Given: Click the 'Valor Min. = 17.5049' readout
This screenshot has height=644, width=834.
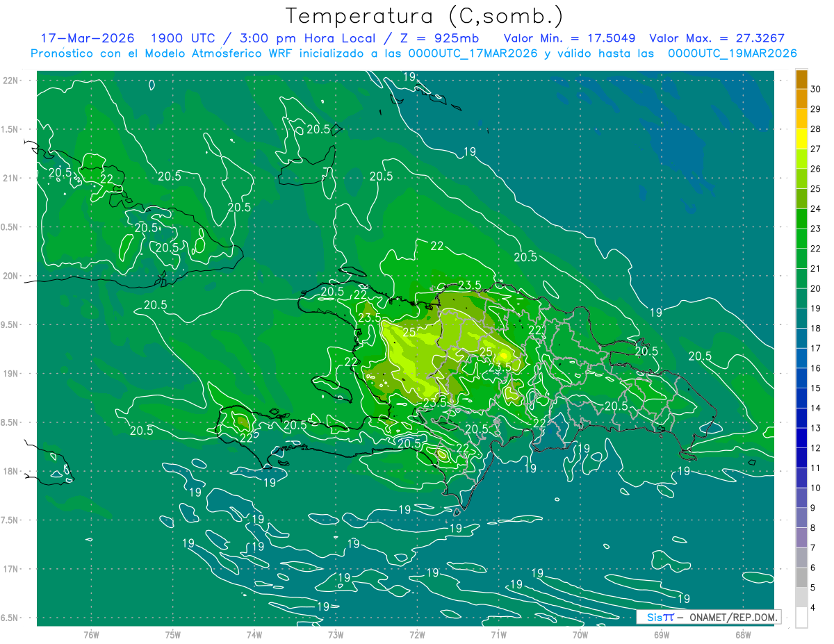Looking at the screenshot, I should (569, 38).
